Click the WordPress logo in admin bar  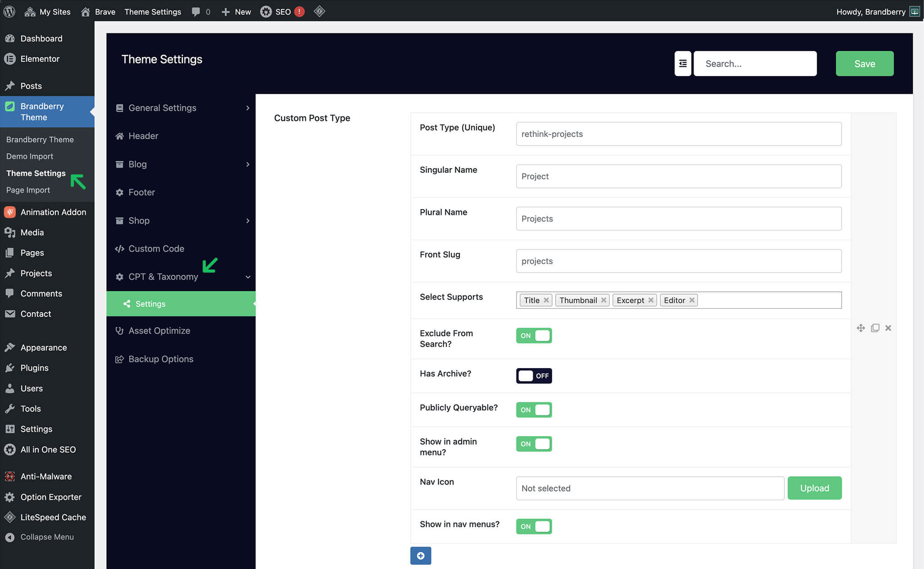pyautogui.click(x=9, y=12)
